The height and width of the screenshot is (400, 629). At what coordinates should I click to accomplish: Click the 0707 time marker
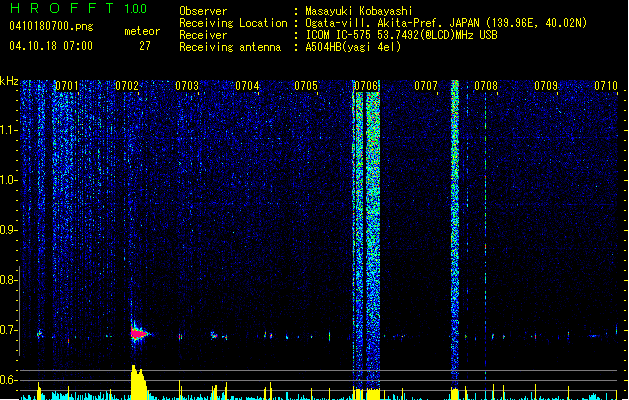(x=426, y=86)
